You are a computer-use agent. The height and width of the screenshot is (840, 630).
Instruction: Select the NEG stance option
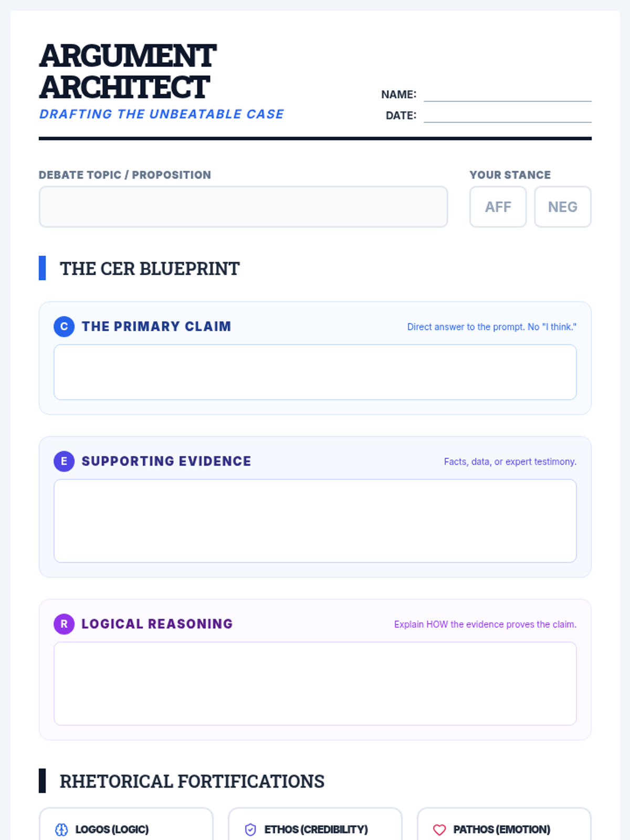click(562, 207)
